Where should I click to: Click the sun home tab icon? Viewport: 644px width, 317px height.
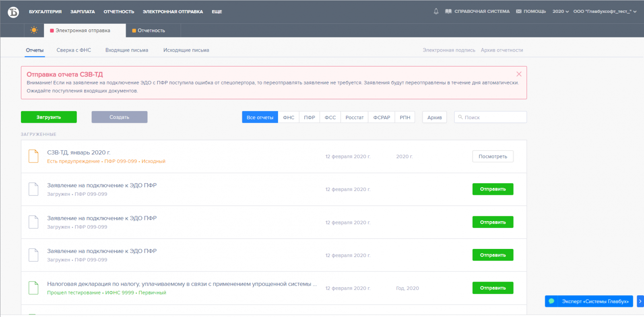(34, 30)
